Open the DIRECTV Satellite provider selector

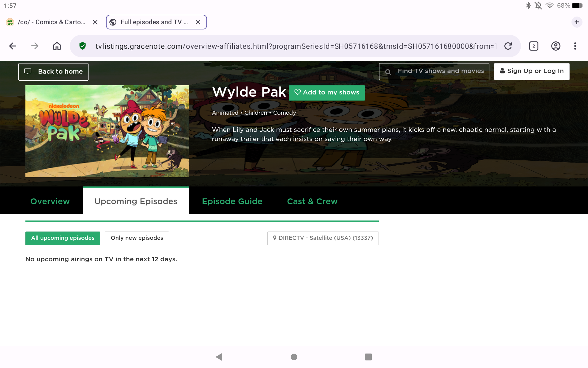pos(323,238)
